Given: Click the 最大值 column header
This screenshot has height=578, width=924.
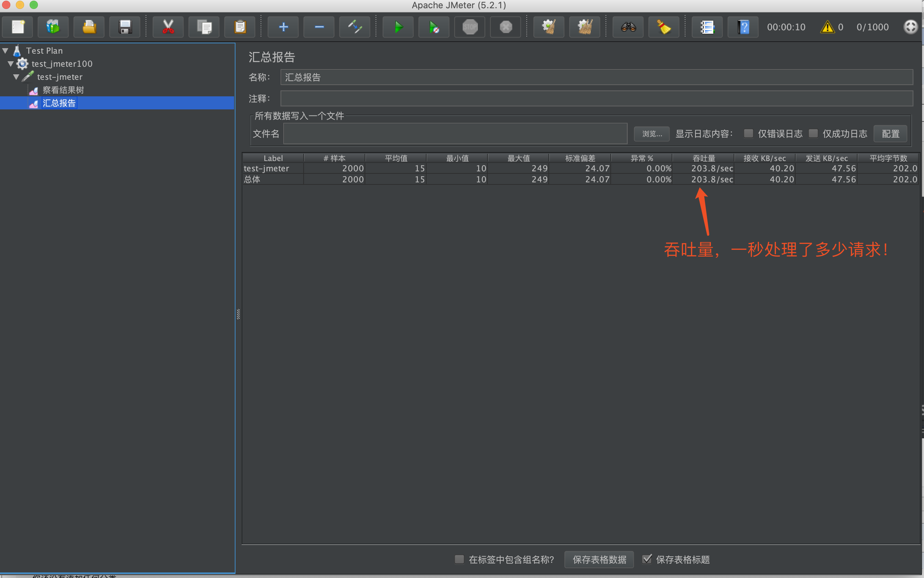Looking at the screenshot, I should coord(518,158).
